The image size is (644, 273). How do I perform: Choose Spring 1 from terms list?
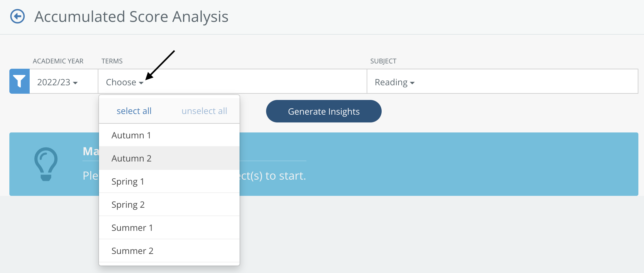pyautogui.click(x=169, y=181)
